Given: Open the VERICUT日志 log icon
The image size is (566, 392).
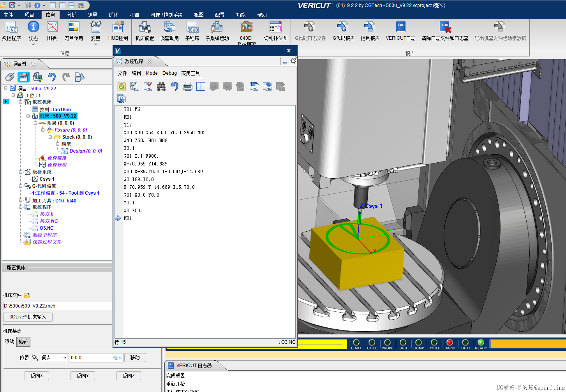Looking at the screenshot, I should (400, 31).
